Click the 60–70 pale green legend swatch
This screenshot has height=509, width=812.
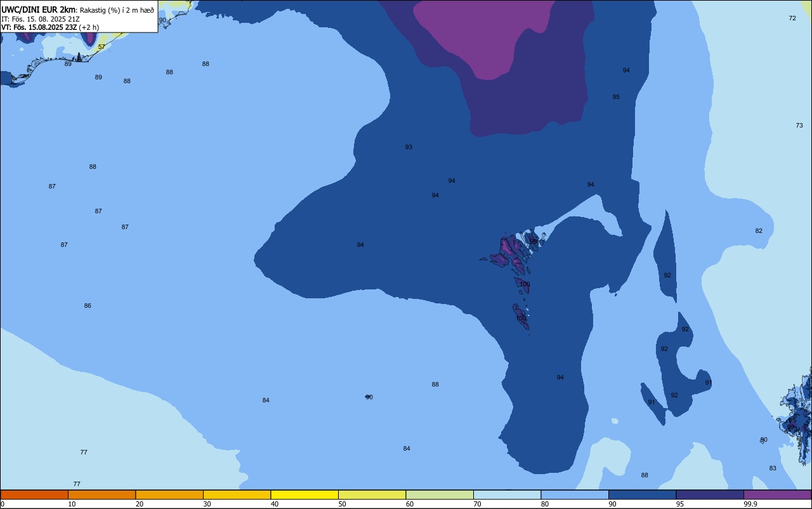click(440, 494)
